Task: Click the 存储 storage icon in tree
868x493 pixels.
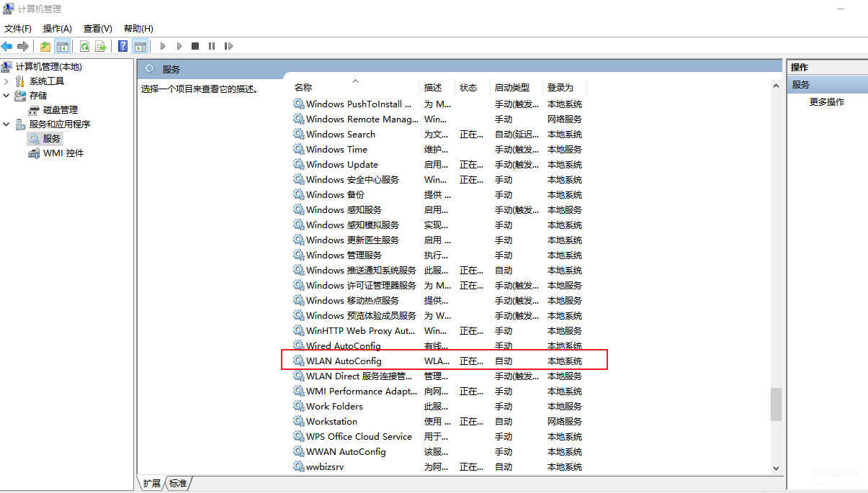Action: pos(20,96)
